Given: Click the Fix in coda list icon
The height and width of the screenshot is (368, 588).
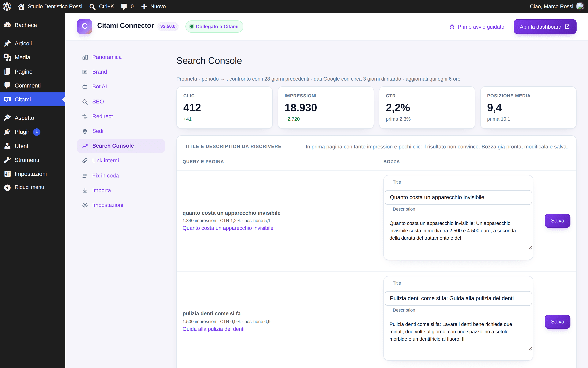Looking at the screenshot, I should pos(85,176).
